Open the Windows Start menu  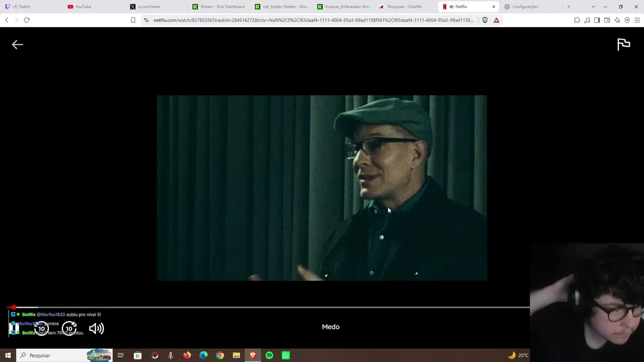click(x=8, y=355)
